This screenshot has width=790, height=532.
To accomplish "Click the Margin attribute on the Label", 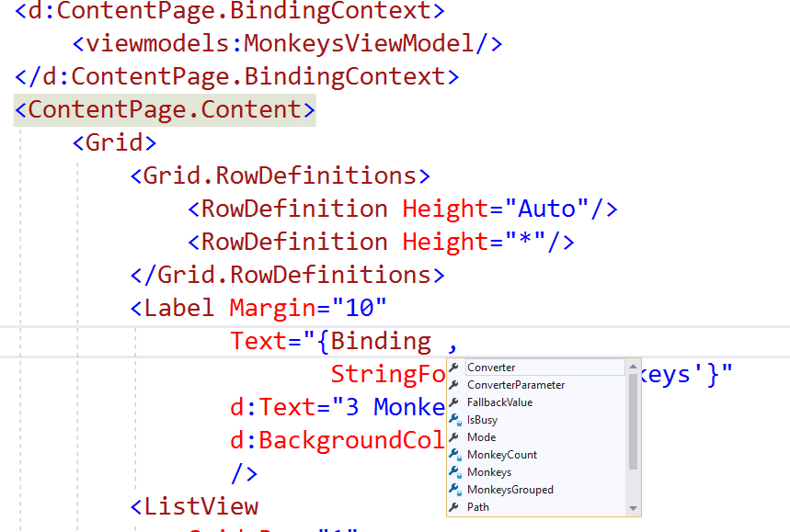I will (x=272, y=308).
